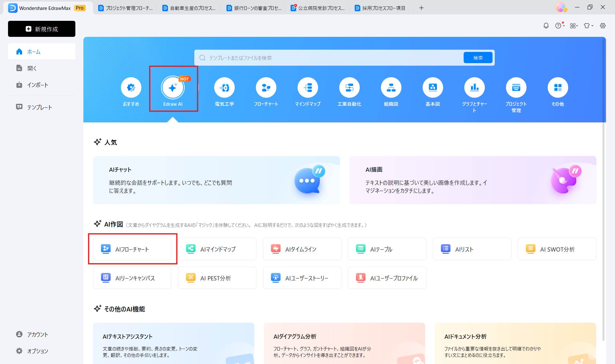This screenshot has height=364, width=615.
Task: Open テンプレート in the sidebar
Action: 42,107
